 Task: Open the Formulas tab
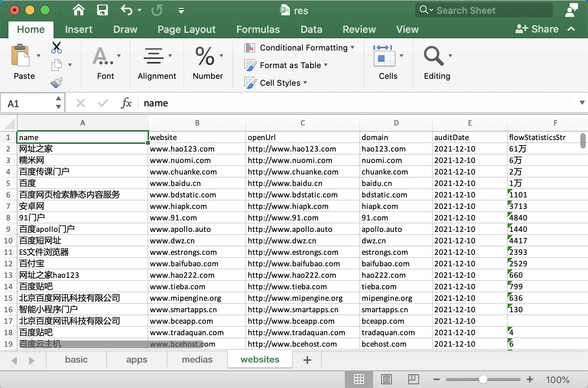[x=258, y=29]
